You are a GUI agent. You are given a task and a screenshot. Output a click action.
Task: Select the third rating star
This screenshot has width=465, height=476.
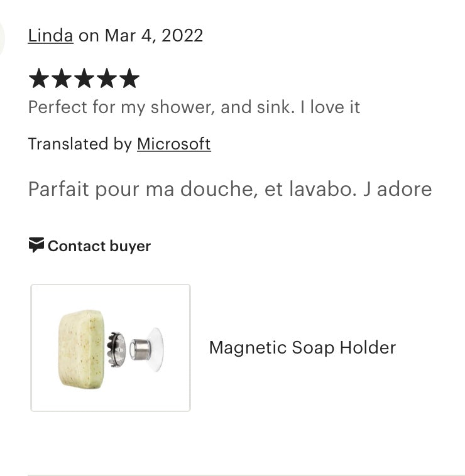coord(84,79)
